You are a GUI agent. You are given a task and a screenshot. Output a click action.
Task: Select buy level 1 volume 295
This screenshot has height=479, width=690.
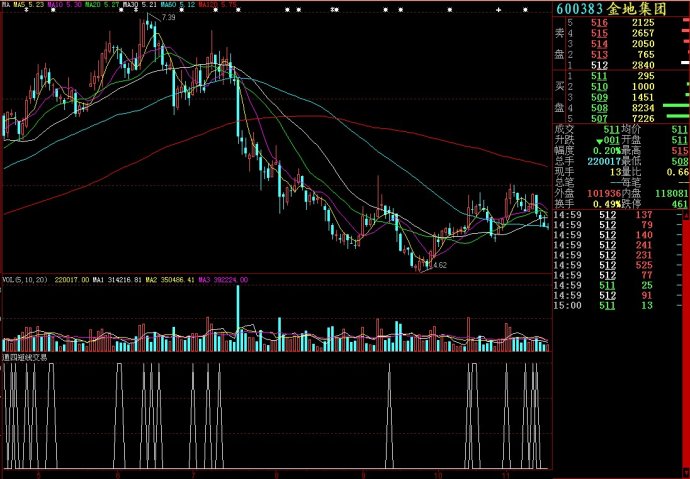coord(646,76)
